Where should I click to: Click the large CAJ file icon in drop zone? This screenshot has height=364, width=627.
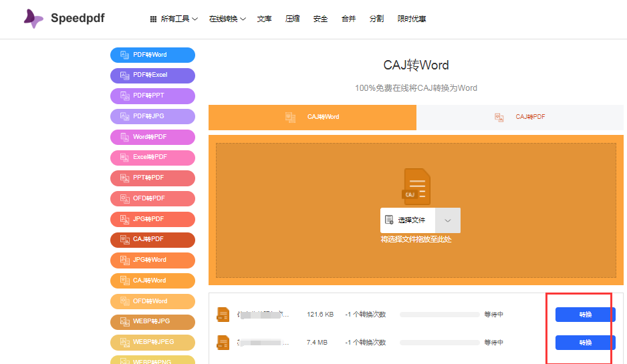tap(416, 186)
